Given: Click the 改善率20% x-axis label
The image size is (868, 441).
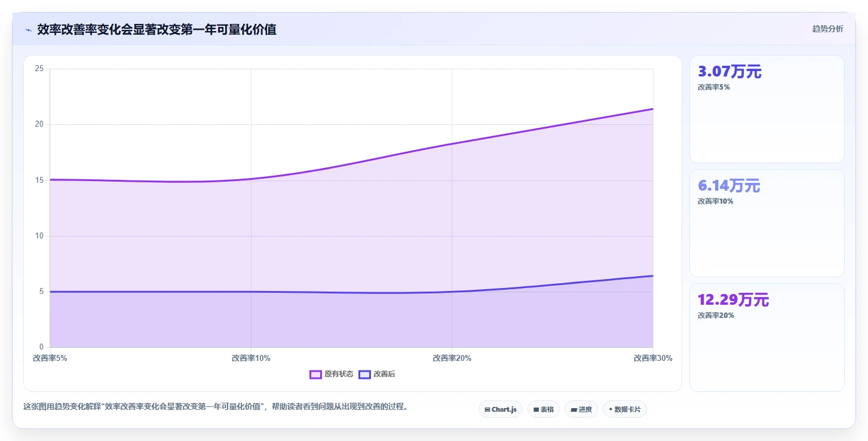Looking at the screenshot, I should [x=452, y=358].
